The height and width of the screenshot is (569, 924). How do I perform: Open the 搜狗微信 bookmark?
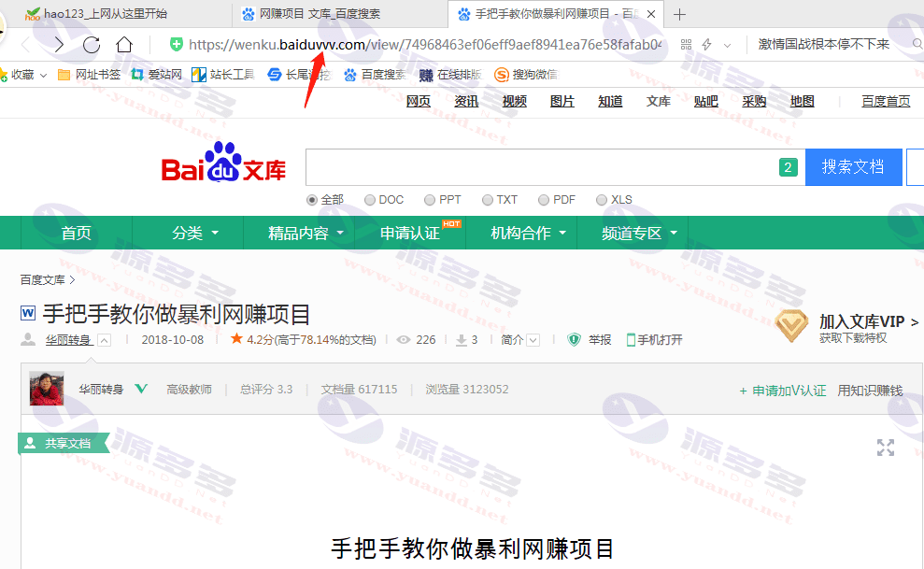click(x=526, y=75)
